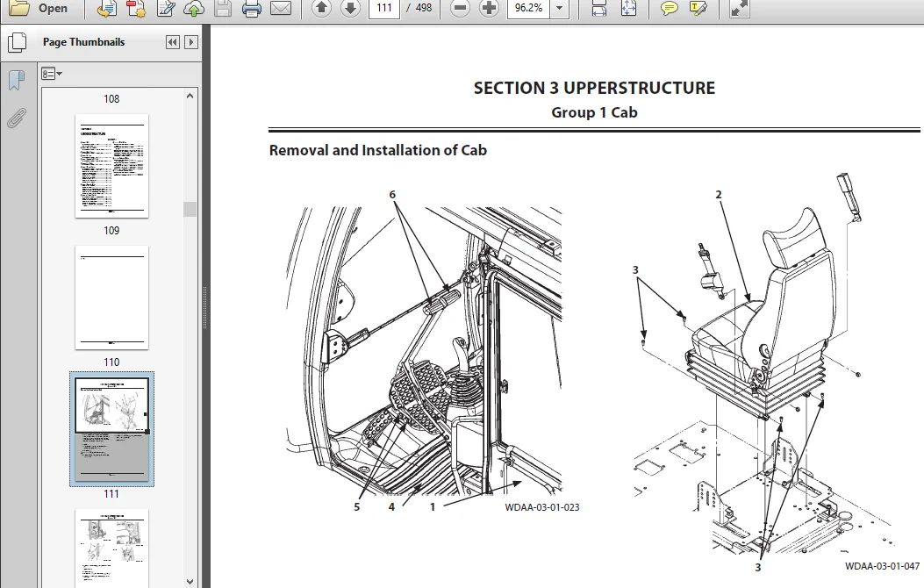
Task: Click the Open folder icon
Action: [x=18, y=8]
